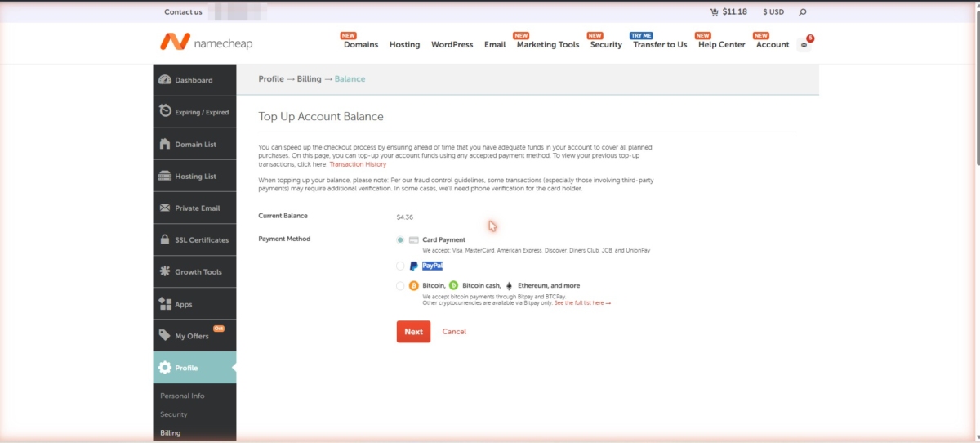Open Billing in the Profile submenu

pyautogui.click(x=171, y=433)
